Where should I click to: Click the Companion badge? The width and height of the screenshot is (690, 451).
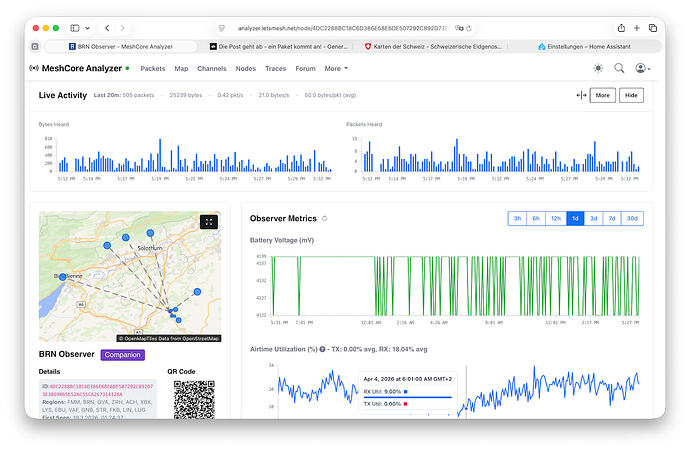(123, 354)
